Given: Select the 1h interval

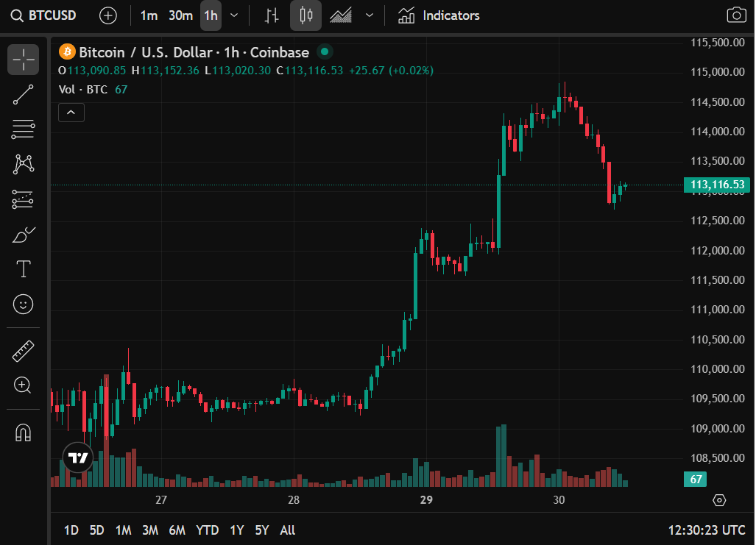Looking at the screenshot, I should [x=211, y=15].
